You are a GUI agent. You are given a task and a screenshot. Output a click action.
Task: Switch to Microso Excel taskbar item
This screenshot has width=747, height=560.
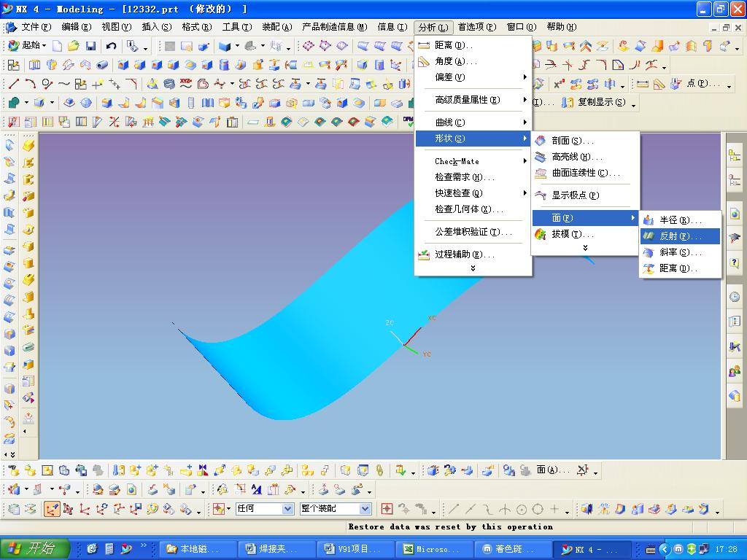click(x=434, y=549)
